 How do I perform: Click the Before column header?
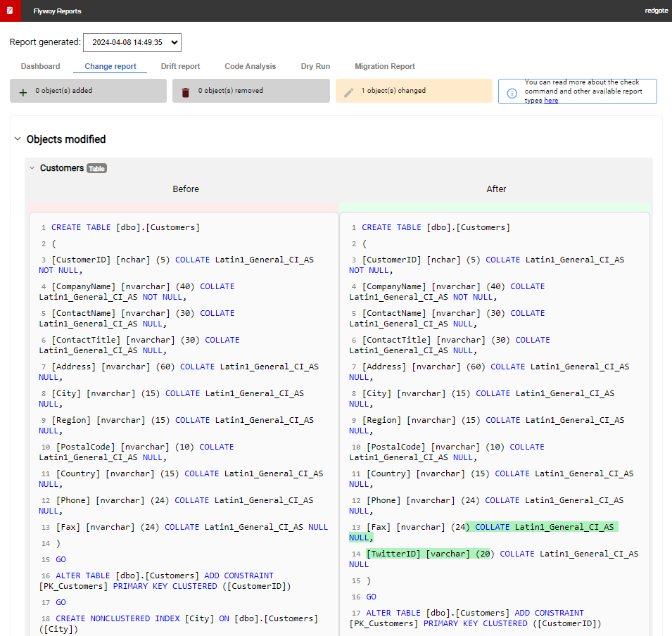click(186, 189)
